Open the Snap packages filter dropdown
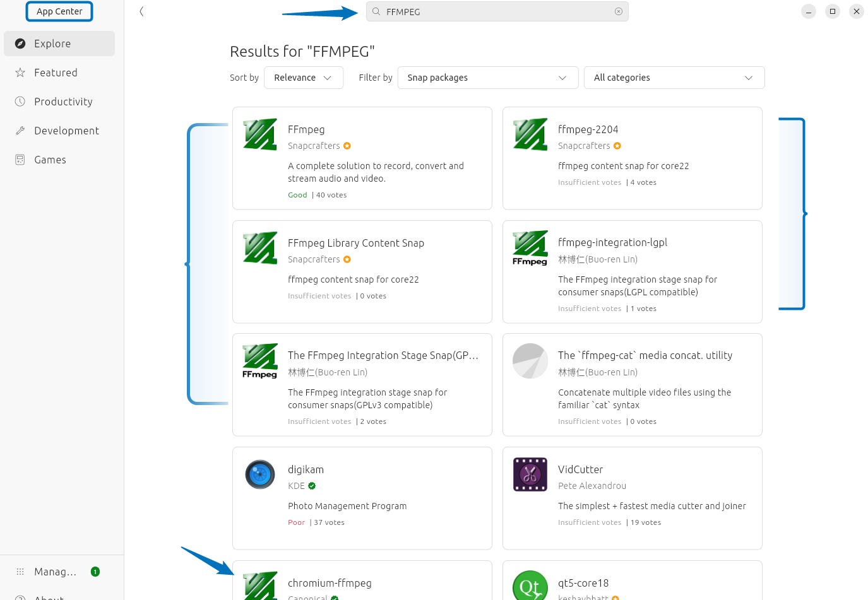Image resolution: width=868 pixels, height=600 pixels. click(487, 78)
